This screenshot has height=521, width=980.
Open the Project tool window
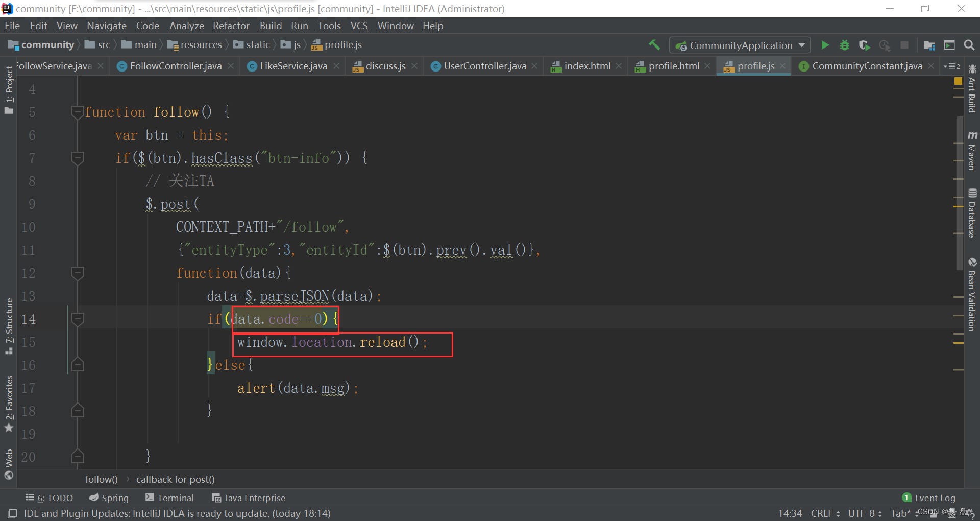click(9, 90)
